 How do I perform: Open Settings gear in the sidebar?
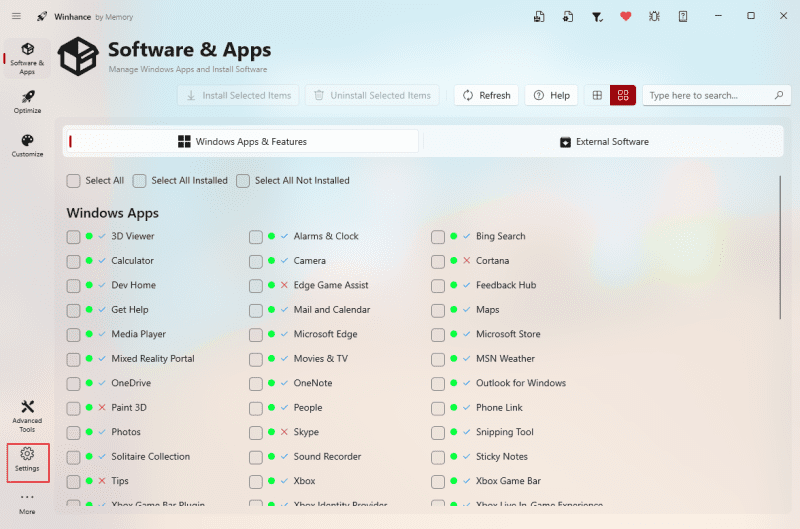(28, 460)
